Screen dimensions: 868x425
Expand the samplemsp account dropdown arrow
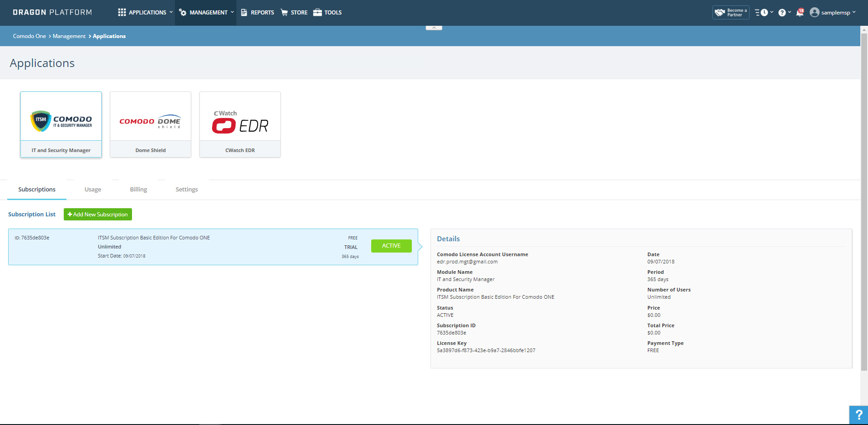[x=854, y=12]
